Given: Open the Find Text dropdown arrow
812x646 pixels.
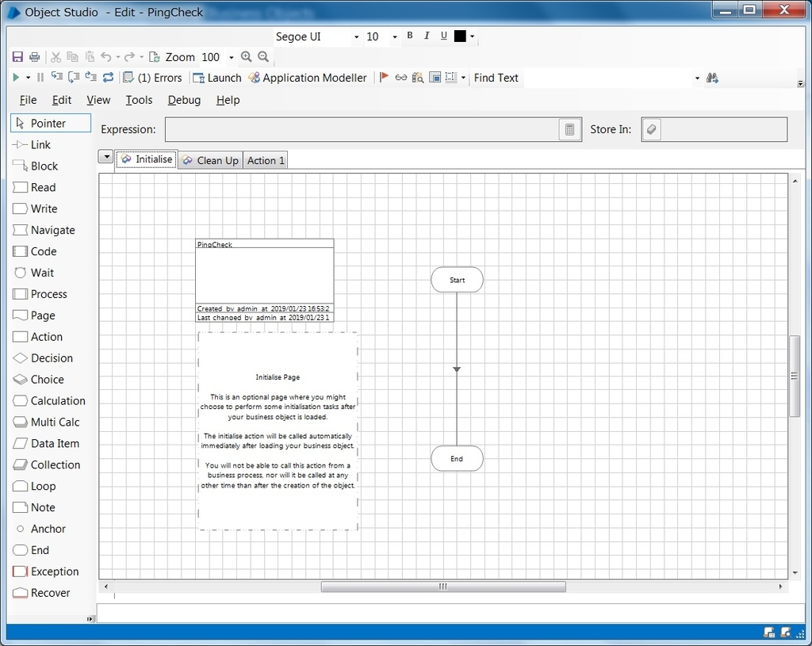Looking at the screenshot, I should click(x=697, y=78).
